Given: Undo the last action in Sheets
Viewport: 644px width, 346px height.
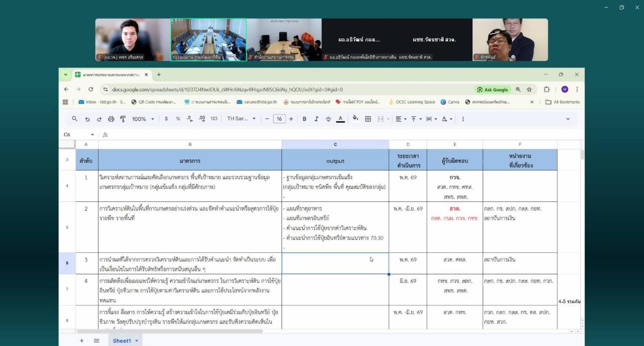Looking at the screenshot, I should point(87,119).
